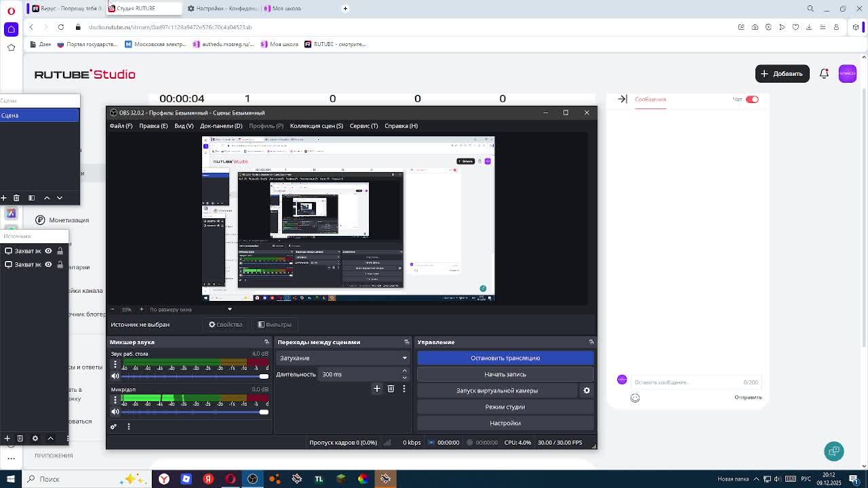This screenshot has height=488, width=868.
Task: Open OBS Правка menu
Action: point(153,126)
